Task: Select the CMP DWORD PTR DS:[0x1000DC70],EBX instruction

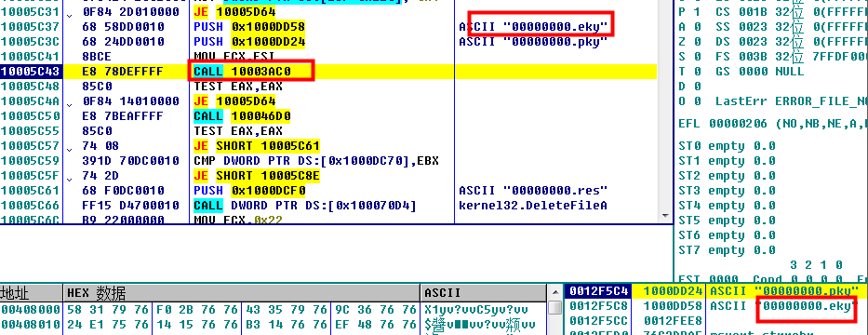Action: (316, 161)
